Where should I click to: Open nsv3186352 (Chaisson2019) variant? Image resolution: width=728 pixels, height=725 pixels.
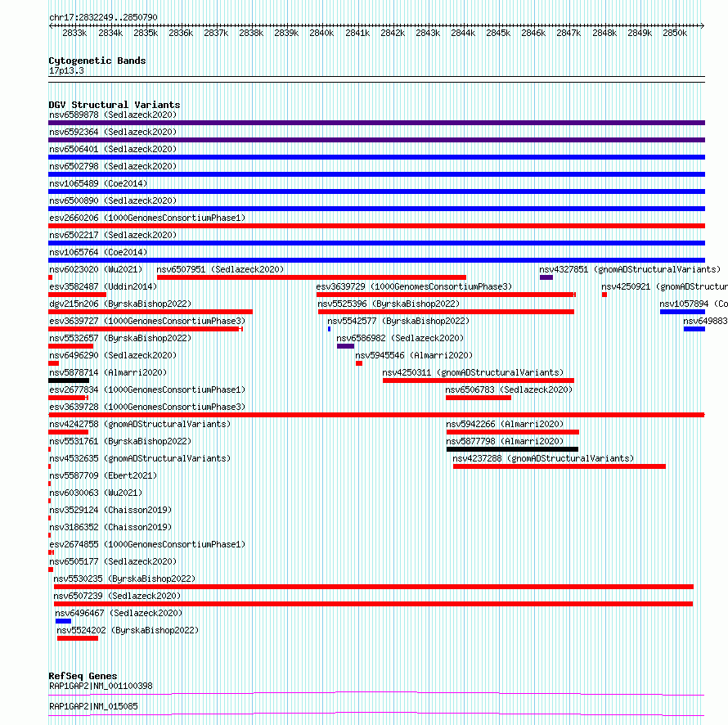pos(110,527)
